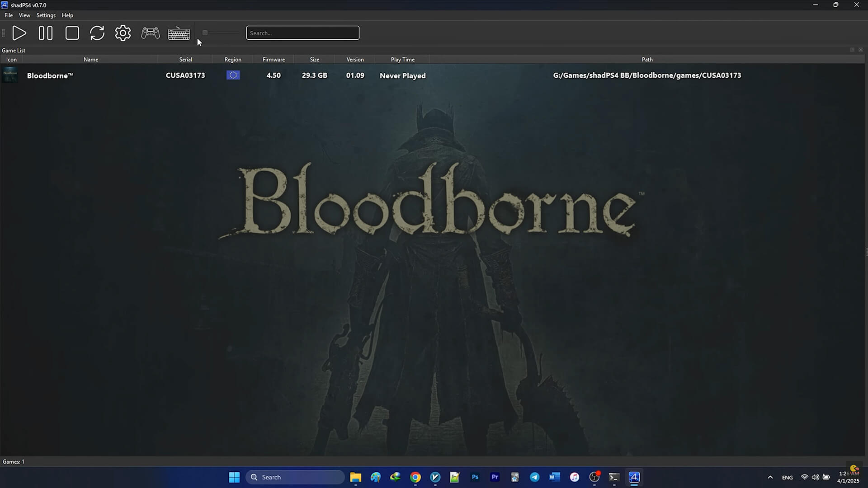Viewport: 868px width, 488px height.
Task: Open keyboard bindings configuration icon
Action: coord(179,33)
